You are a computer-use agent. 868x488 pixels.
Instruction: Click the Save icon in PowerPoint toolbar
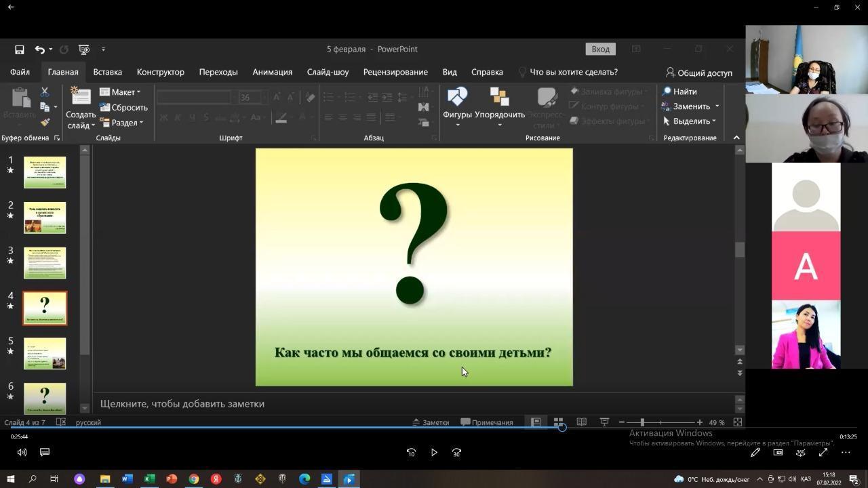[x=20, y=49]
